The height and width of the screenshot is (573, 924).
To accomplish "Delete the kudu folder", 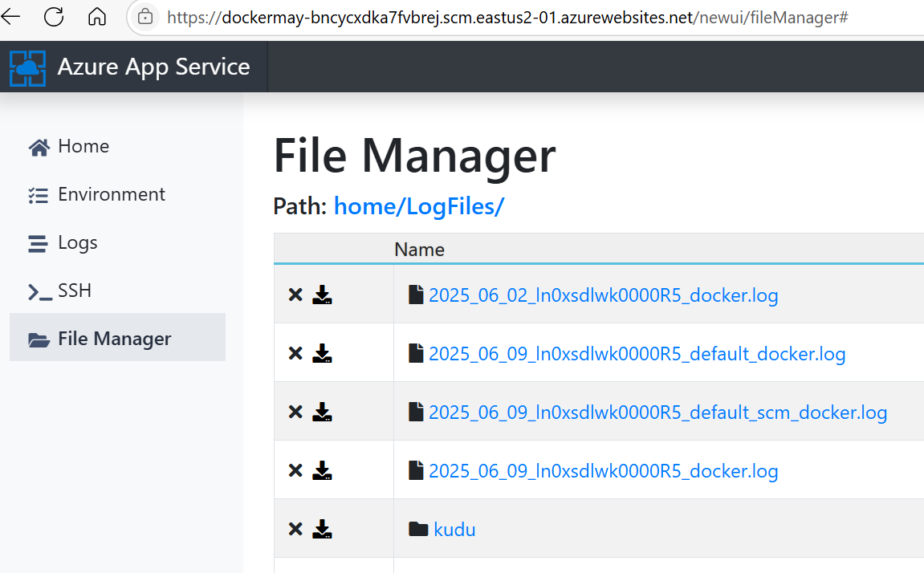I will coord(295,529).
